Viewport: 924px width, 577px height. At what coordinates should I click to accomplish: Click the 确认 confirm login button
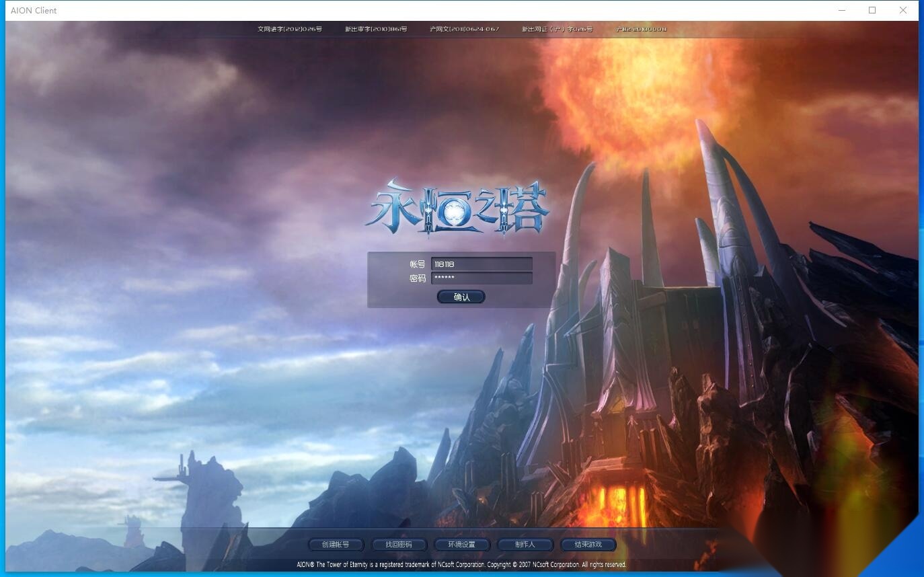tap(461, 297)
